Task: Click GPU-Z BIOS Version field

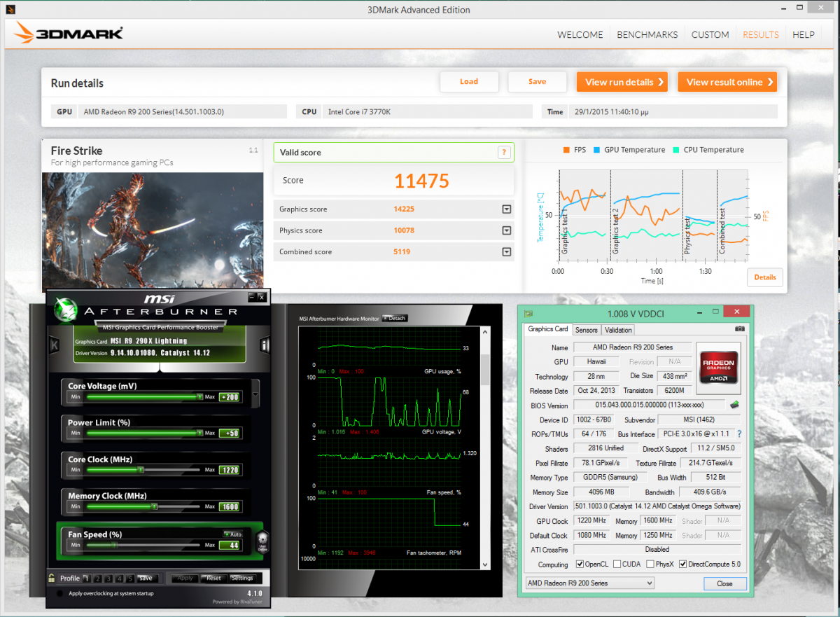Action: coord(650,405)
